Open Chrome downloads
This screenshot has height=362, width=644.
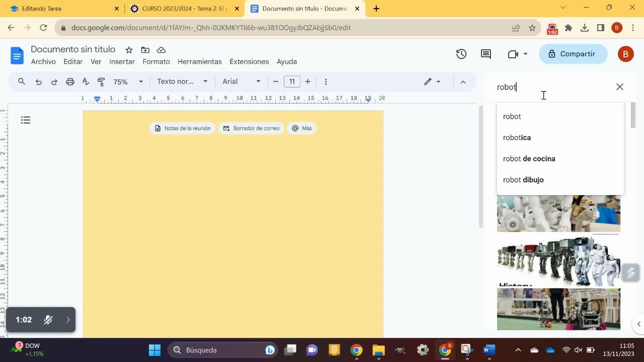tap(585, 28)
